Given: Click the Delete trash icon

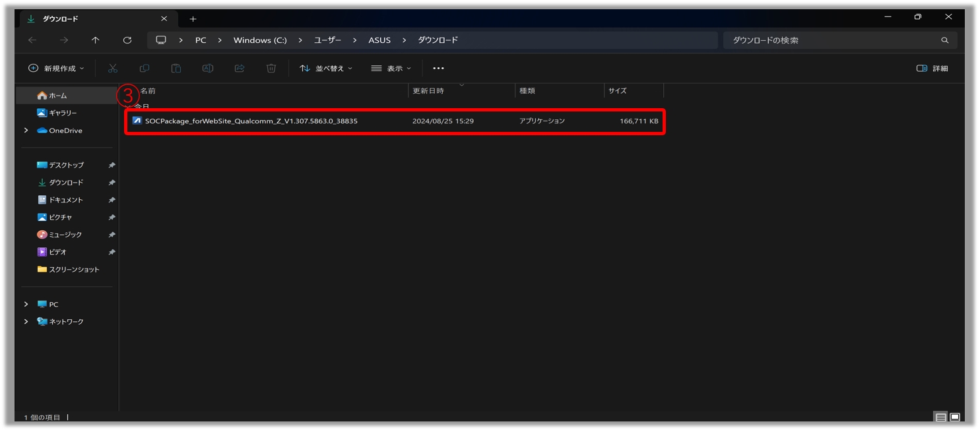Looking at the screenshot, I should (271, 68).
